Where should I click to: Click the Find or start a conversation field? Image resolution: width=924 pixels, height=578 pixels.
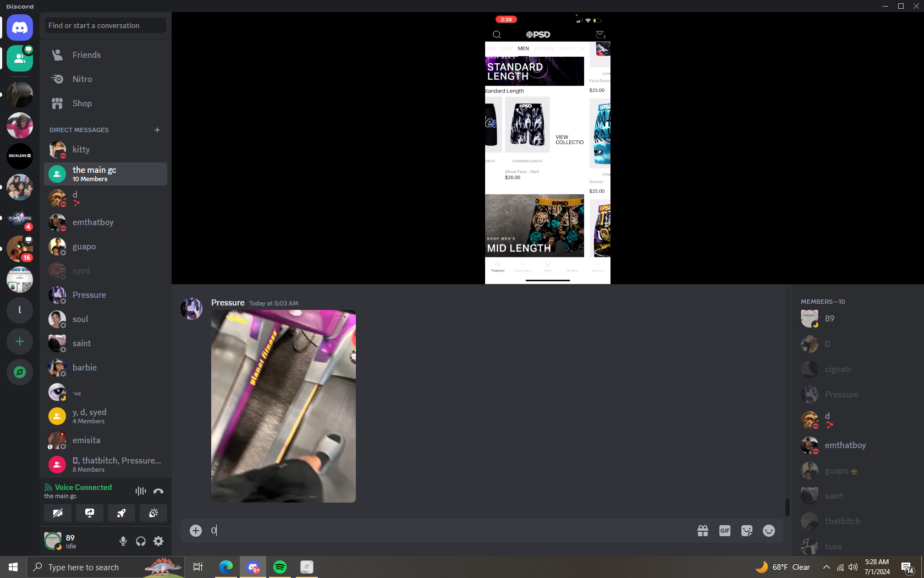[106, 25]
